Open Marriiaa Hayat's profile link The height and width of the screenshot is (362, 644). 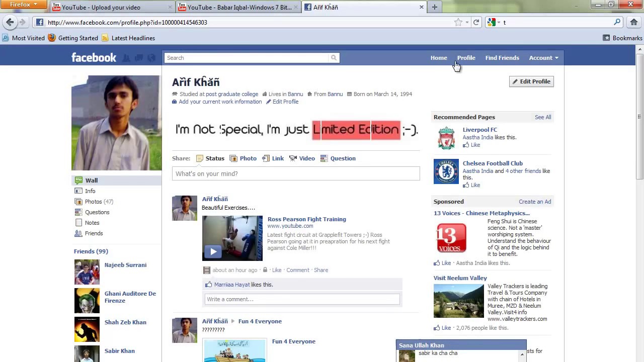pyautogui.click(x=232, y=285)
